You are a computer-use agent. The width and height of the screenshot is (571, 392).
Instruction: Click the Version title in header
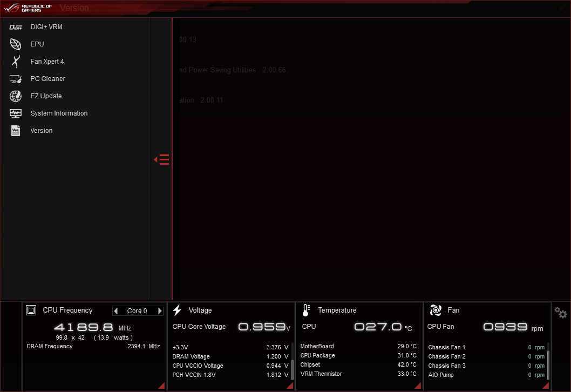[74, 8]
